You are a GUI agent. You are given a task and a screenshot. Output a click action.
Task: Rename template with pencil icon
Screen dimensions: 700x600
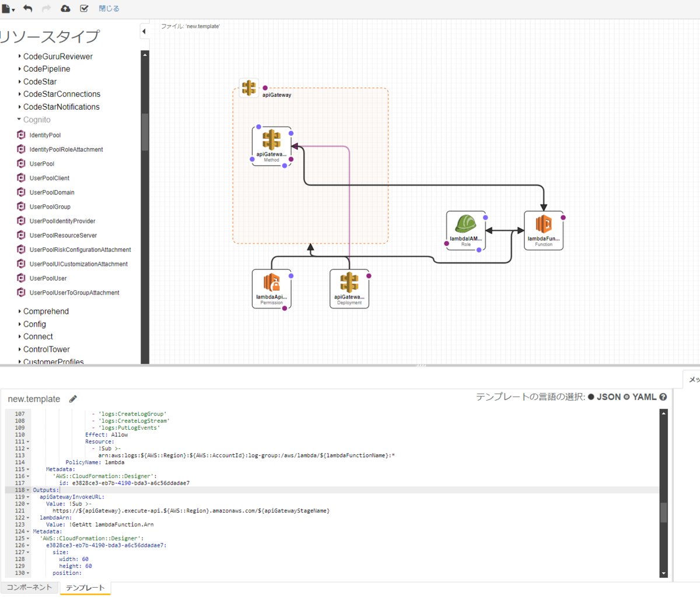(73, 399)
